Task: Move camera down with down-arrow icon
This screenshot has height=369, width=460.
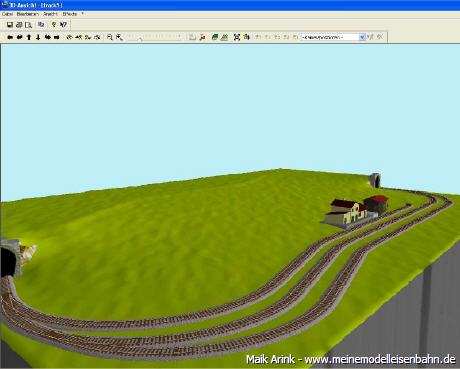Action: pos(38,37)
